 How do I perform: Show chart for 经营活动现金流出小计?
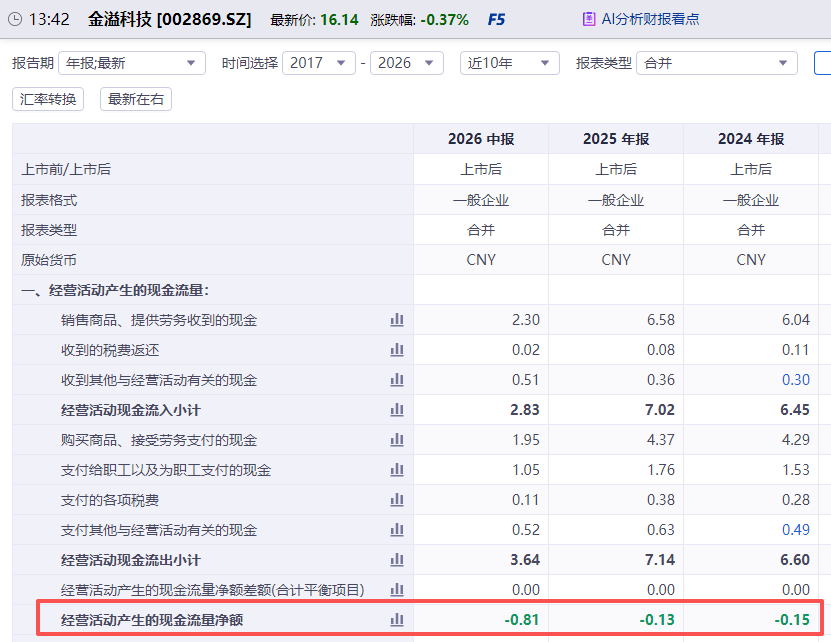[397, 560]
